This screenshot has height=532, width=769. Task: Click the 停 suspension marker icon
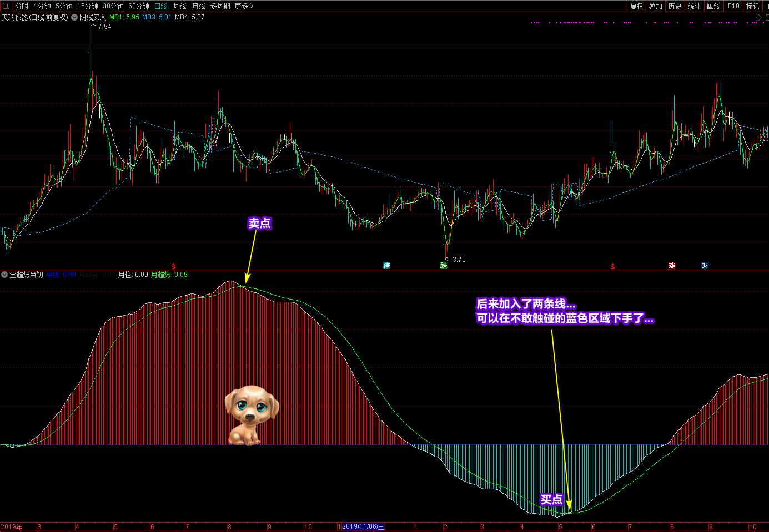(386, 266)
